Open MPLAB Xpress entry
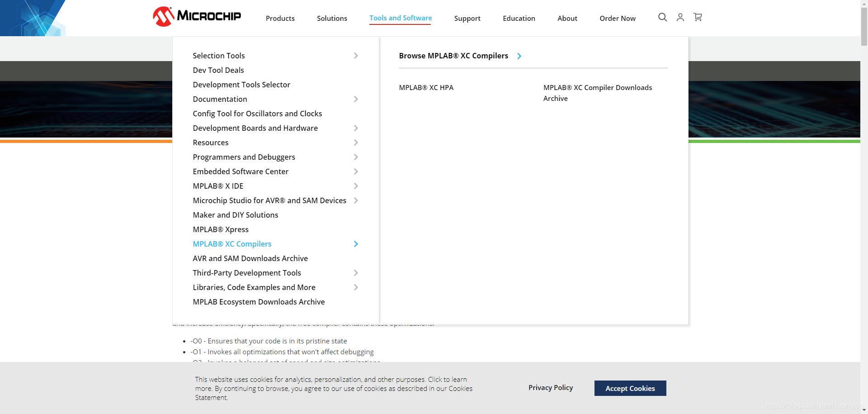Viewport: 868px width, 414px height. (221, 229)
